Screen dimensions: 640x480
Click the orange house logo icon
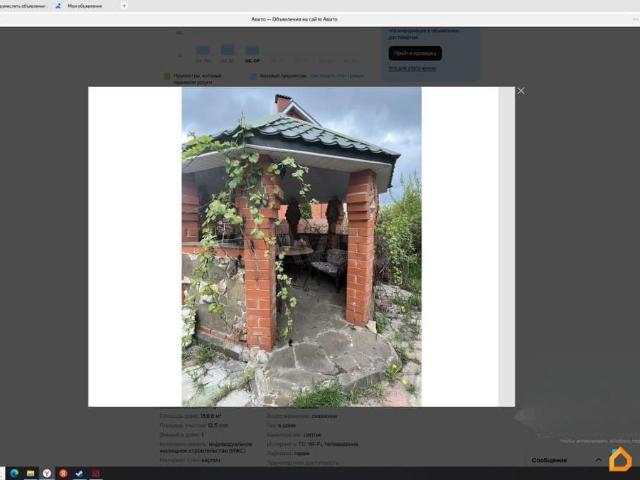click(620, 459)
